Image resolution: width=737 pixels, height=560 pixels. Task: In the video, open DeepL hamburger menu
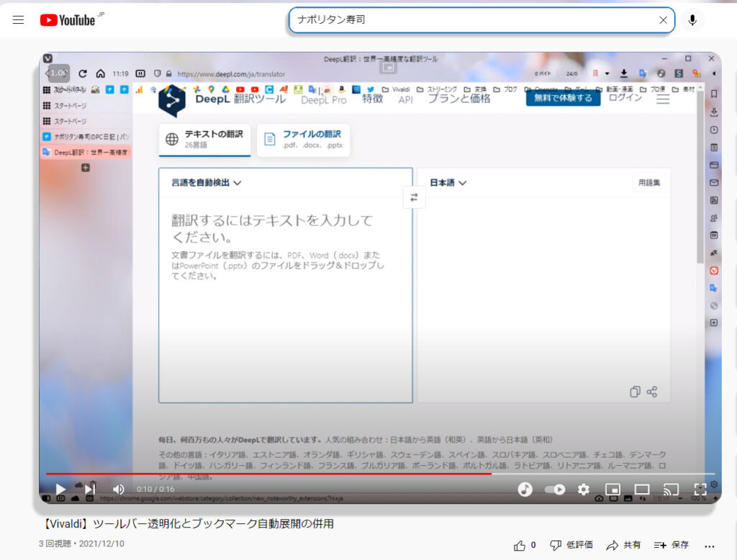coord(663,99)
